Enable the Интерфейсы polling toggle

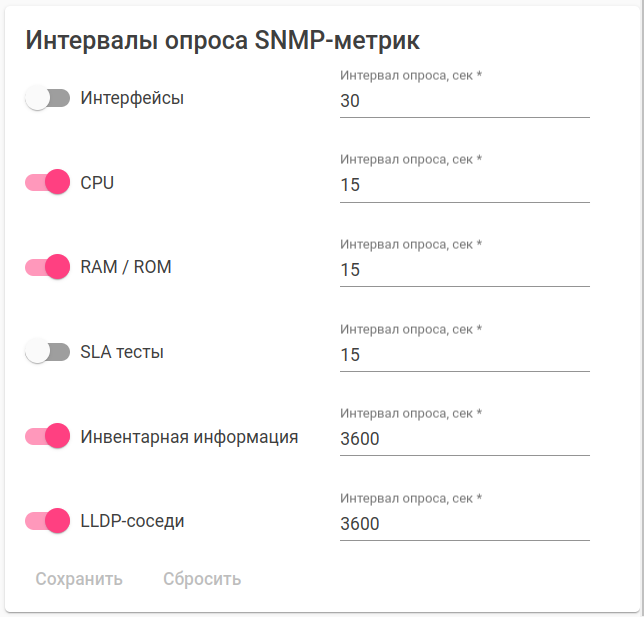47,98
